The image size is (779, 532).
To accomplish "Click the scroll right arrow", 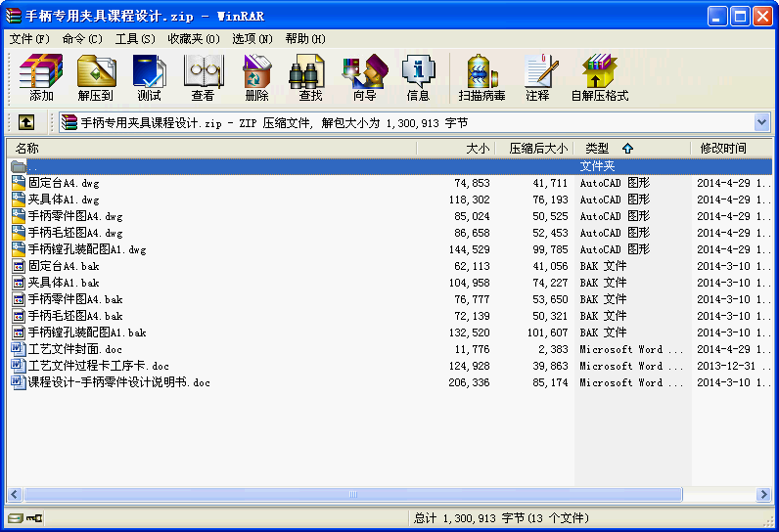I will (x=764, y=494).
